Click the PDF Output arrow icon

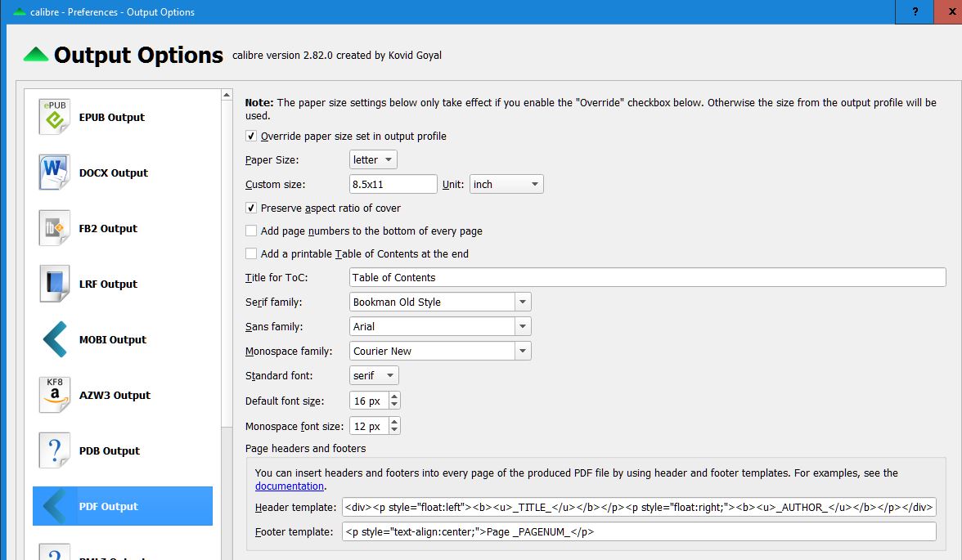coord(55,506)
